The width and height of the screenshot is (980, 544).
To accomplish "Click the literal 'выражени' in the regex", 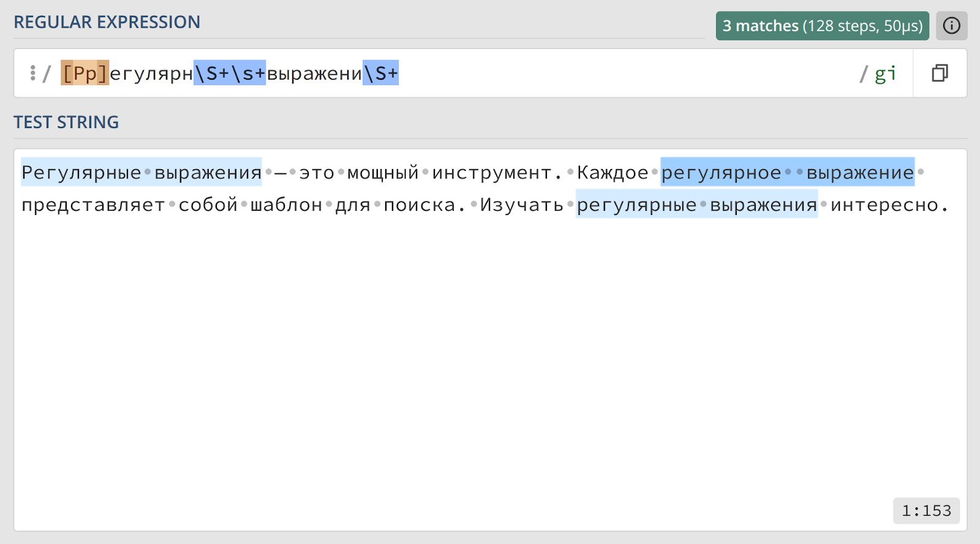I will click(314, 74).
